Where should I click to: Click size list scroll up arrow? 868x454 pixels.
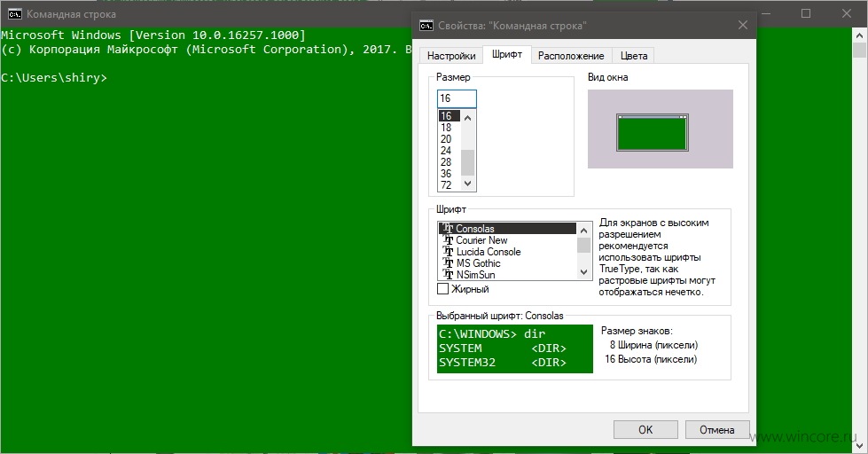(468, 117)
